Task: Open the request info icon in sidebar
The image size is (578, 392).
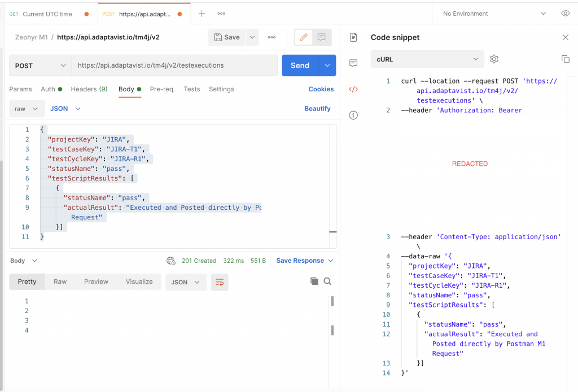Action: click(x=353, y=115)
